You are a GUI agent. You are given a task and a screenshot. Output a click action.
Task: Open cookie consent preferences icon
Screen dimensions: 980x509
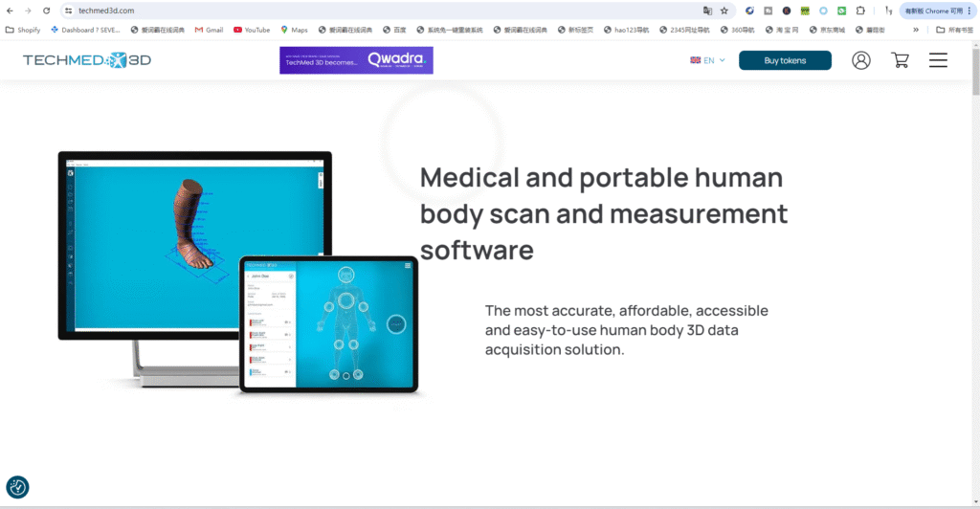point(17,487)
